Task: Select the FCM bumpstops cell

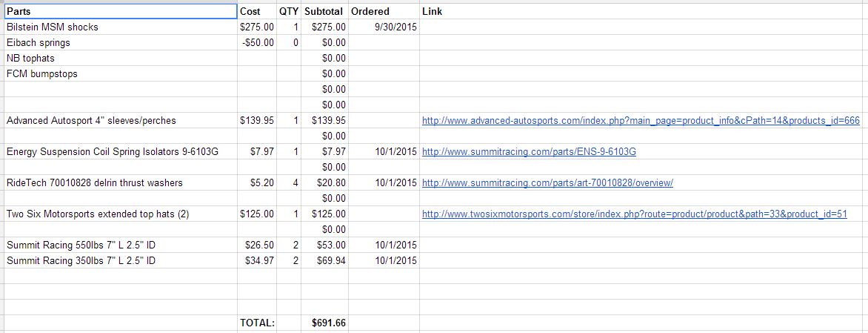Action: coord(120,73)
